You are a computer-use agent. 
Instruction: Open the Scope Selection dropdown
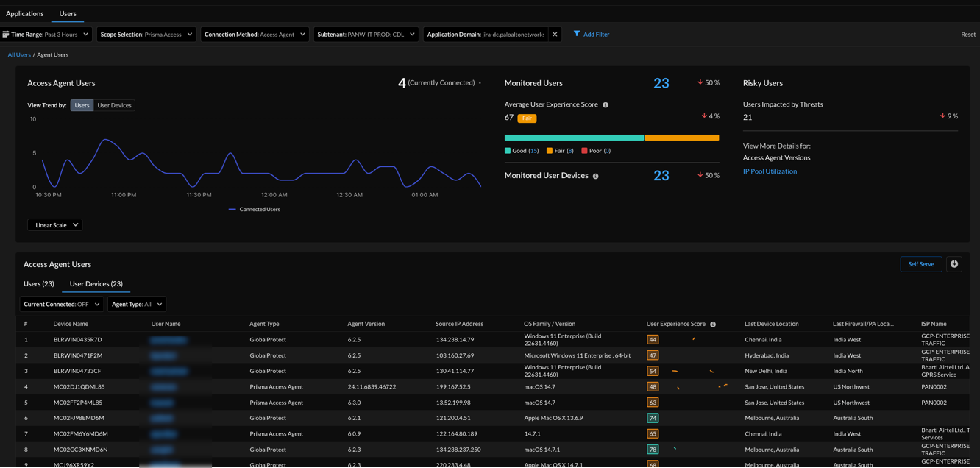coord(146,35)
